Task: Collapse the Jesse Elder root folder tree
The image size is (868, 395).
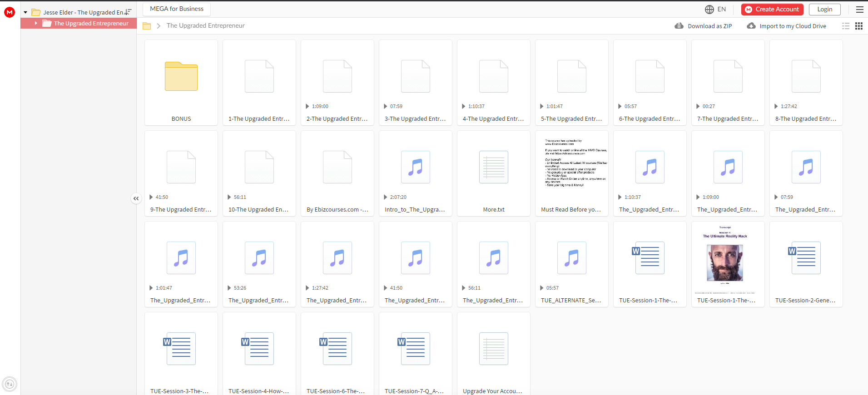Action: [x=25, y=12]
